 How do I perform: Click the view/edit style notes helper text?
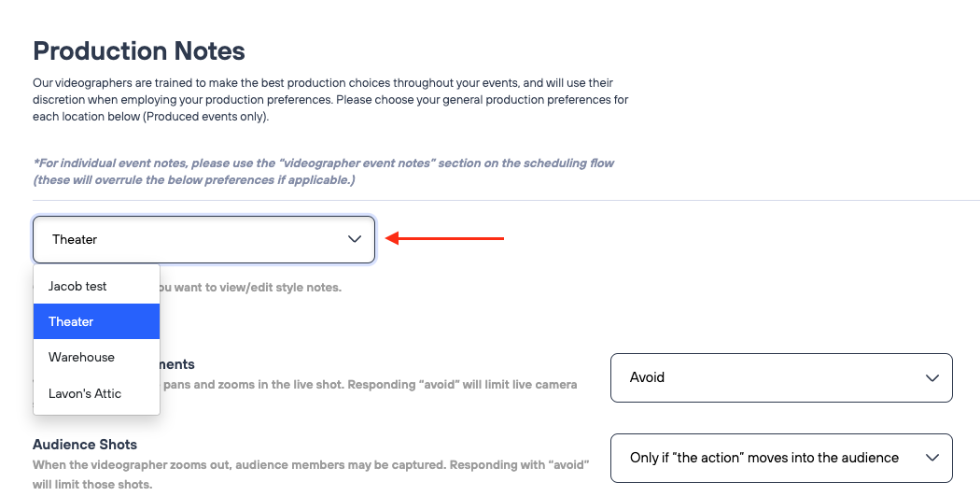pos(250,287)
